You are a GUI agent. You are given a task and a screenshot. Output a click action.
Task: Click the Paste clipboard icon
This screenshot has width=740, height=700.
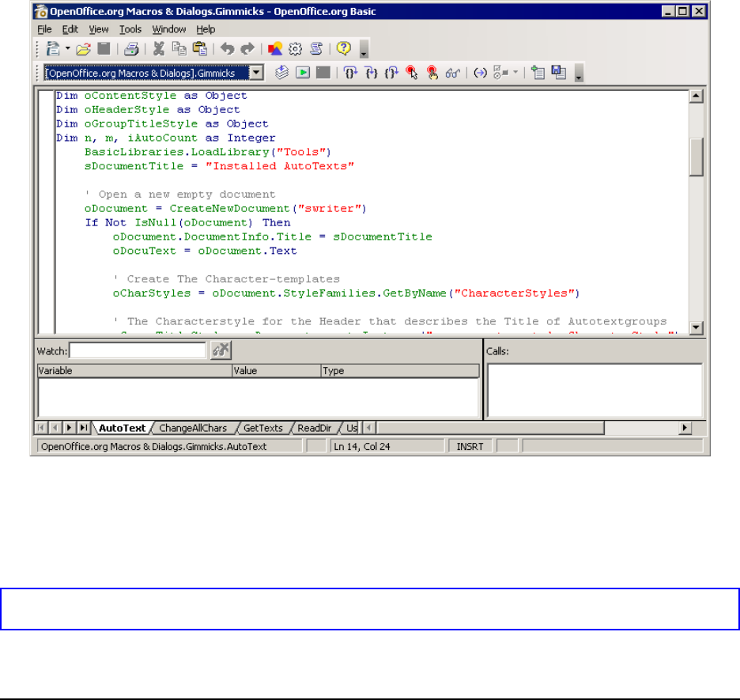click(200, 48)
